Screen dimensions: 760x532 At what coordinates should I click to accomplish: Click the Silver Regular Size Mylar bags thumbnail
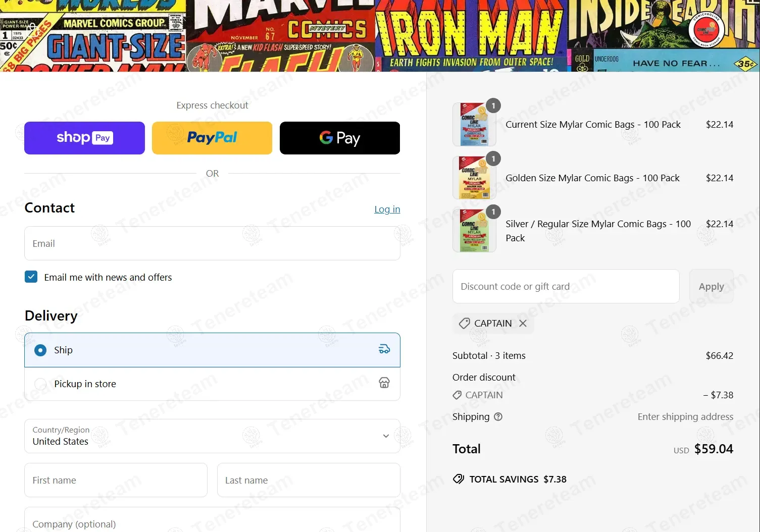474,231
